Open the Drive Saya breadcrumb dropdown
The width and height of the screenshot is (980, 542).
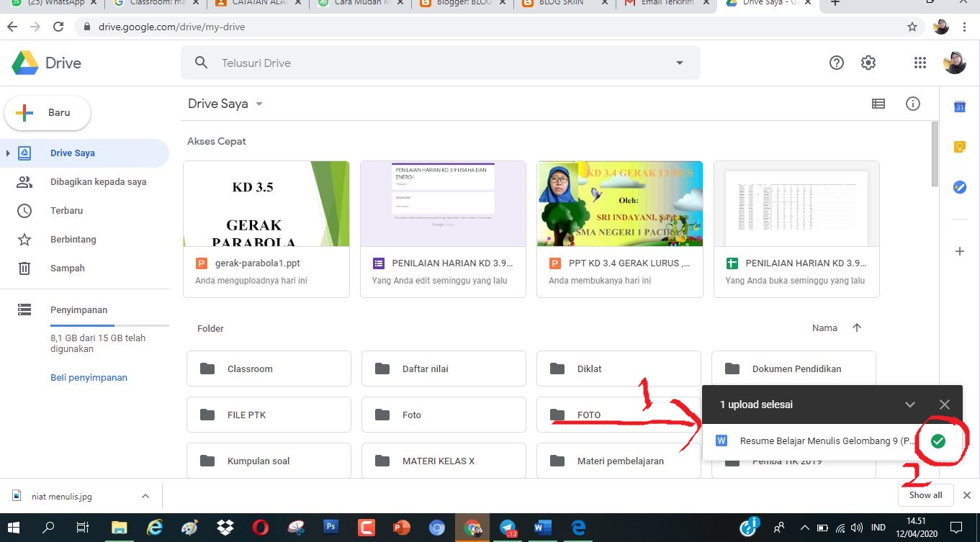point(259,104)
